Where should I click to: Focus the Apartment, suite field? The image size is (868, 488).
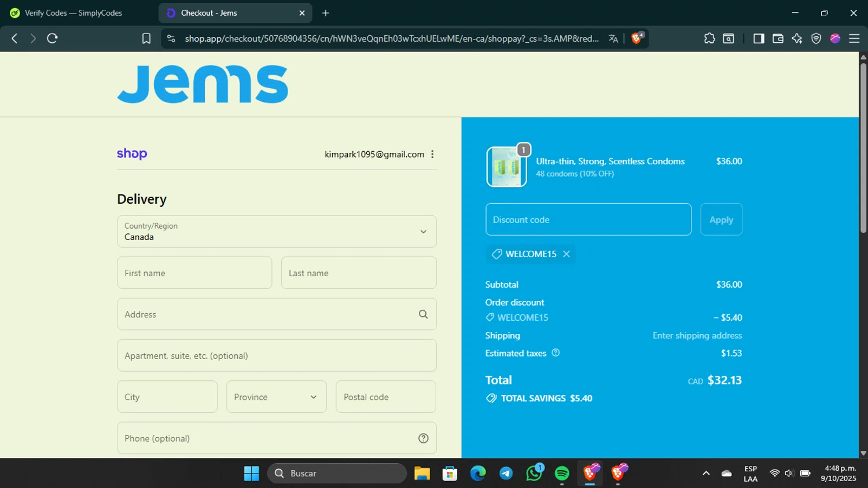(x=277, y=355)
